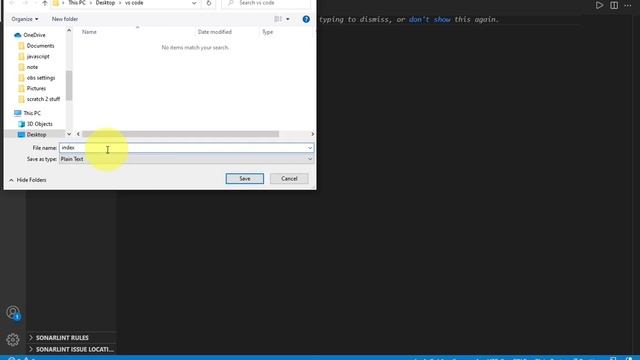Click vs code in the address breadcrumb
The height and width of the screenshot is (360, 640).
click(134, 3)
